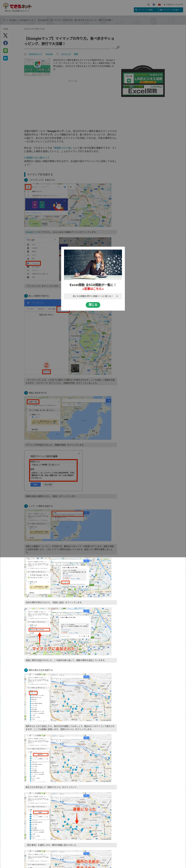Open the LINEビジネス活用 pickup banner
186x868 pixels.
pos(143,79)
